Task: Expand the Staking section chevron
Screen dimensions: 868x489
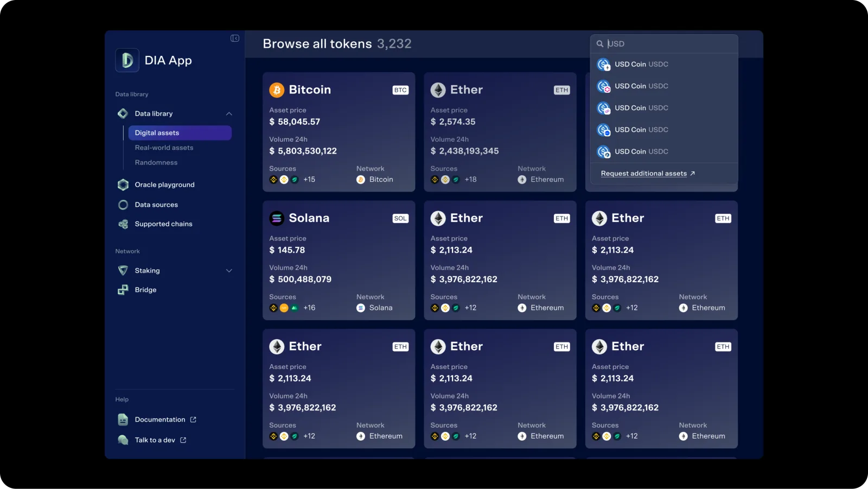Action: click(x=229, y=270)
